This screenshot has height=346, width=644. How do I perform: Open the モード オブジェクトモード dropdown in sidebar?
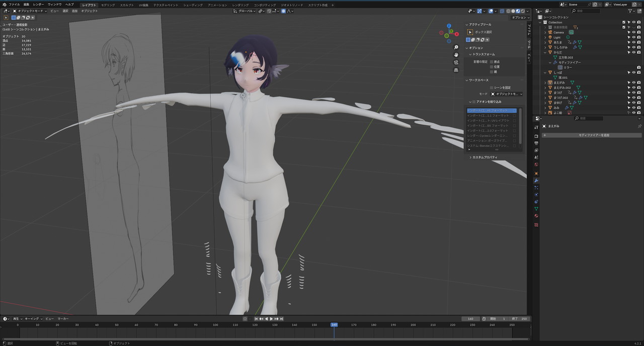coord(507,94)
